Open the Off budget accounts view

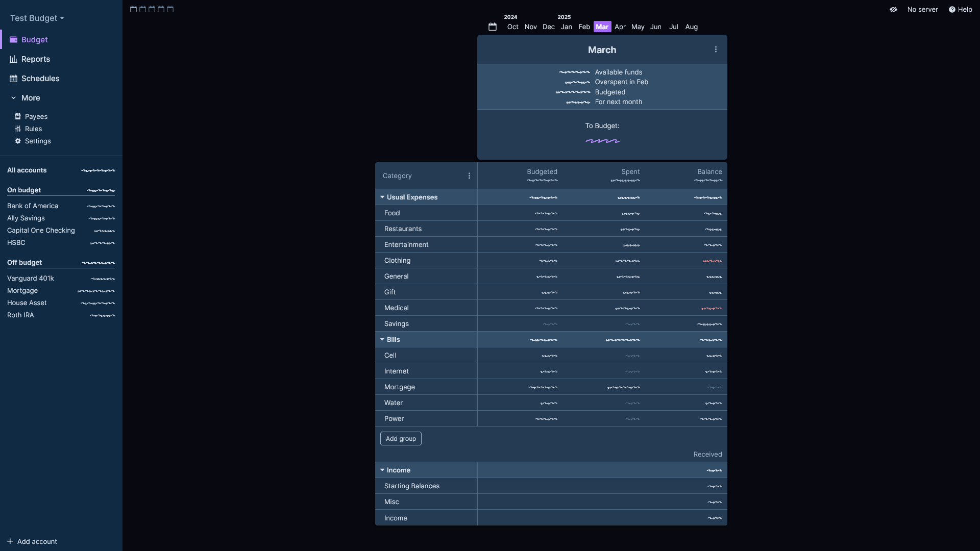(61, 263)
